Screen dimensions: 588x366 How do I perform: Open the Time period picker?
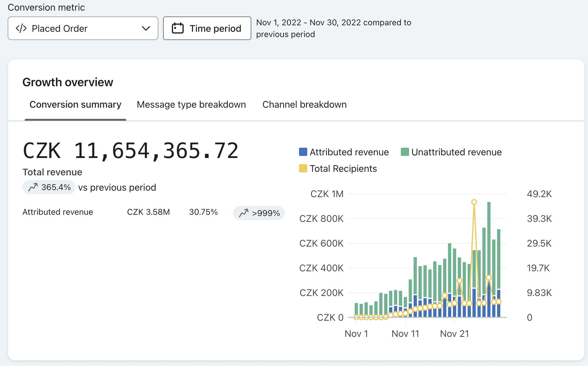[207, 28]
